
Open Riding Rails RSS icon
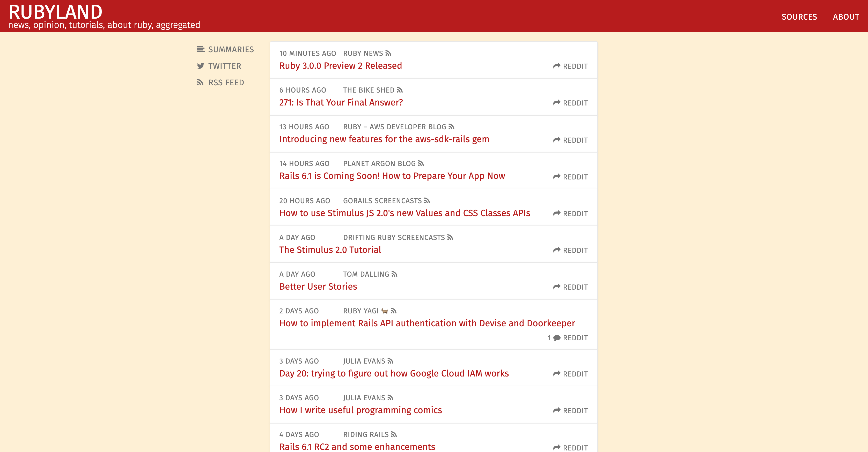pyautogui.click(x=394, y=434)
